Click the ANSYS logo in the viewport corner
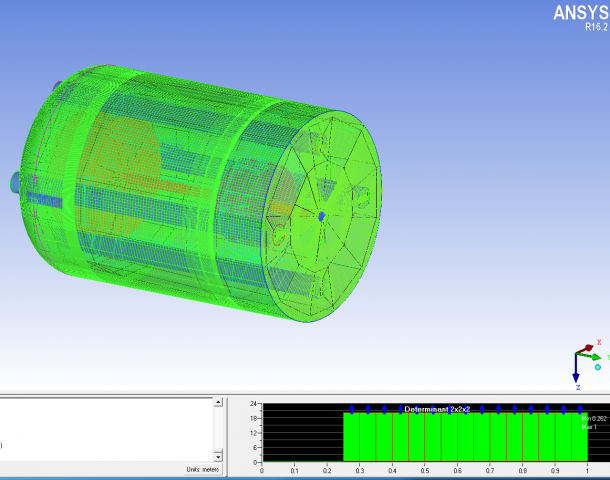 point(578,12)
